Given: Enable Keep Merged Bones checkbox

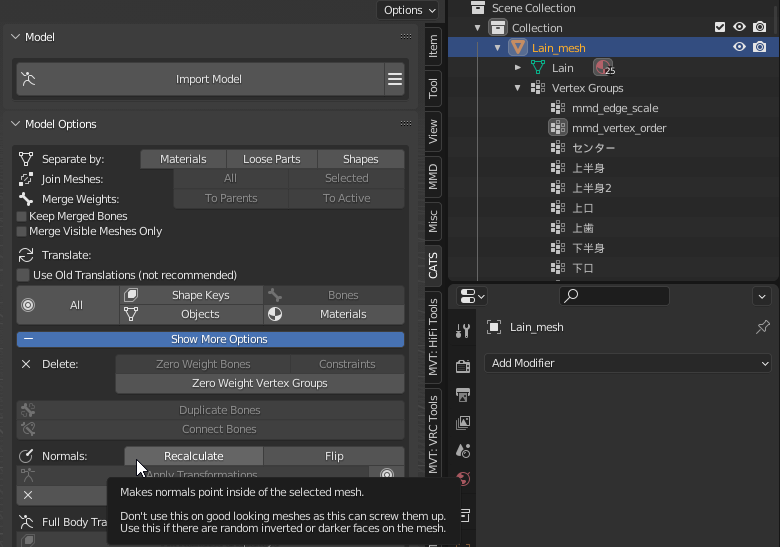Looking at the screenshot, I should tap(22, 216).
